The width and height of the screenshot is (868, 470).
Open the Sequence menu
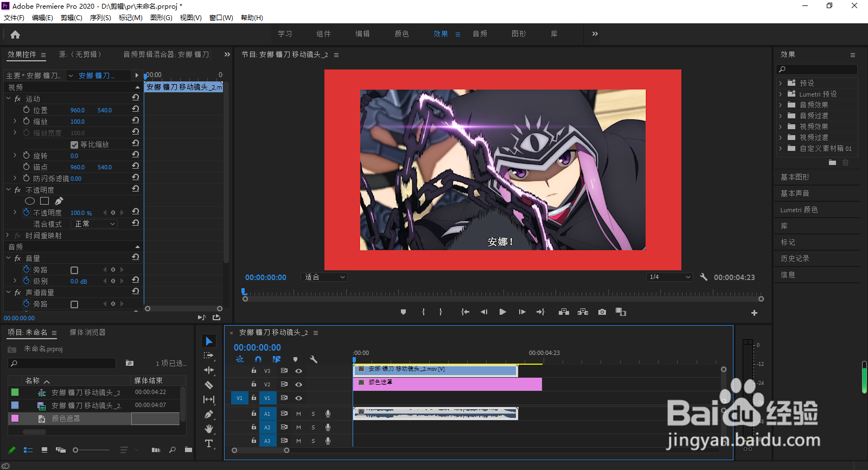click(100, 17)
